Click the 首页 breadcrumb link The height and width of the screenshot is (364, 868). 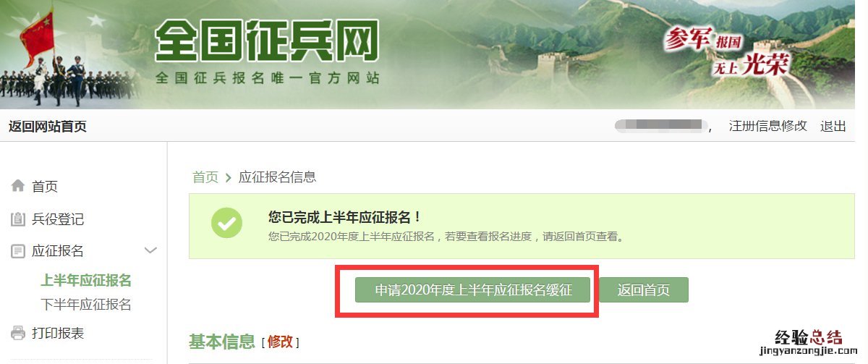coord(205,177)
